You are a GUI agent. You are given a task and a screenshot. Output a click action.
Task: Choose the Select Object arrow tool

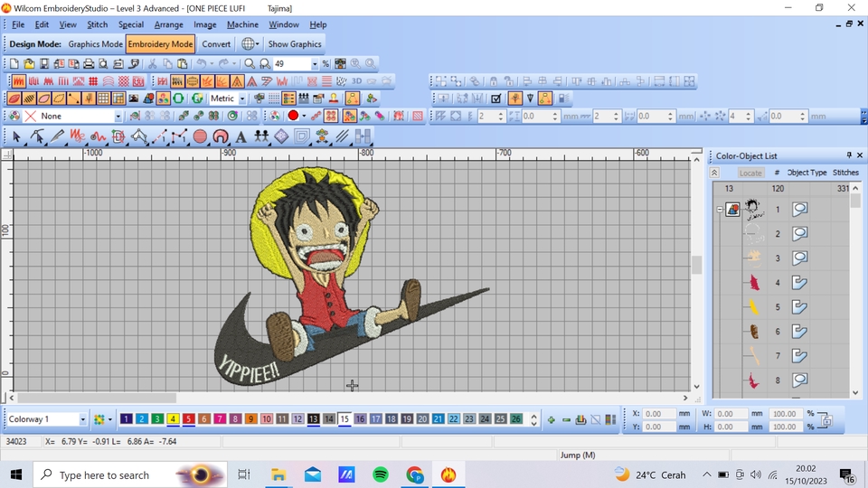click(x=16, y=136)
